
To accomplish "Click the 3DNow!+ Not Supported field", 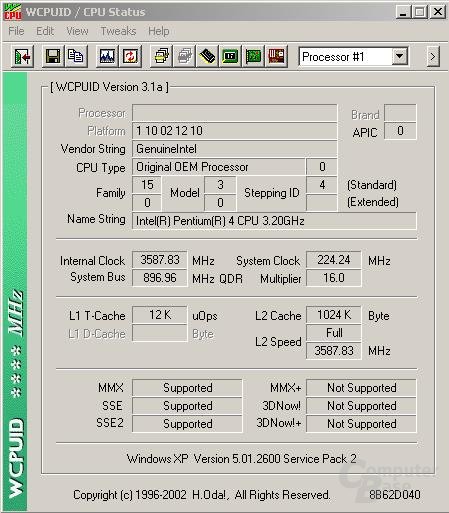I will [361, 424].
